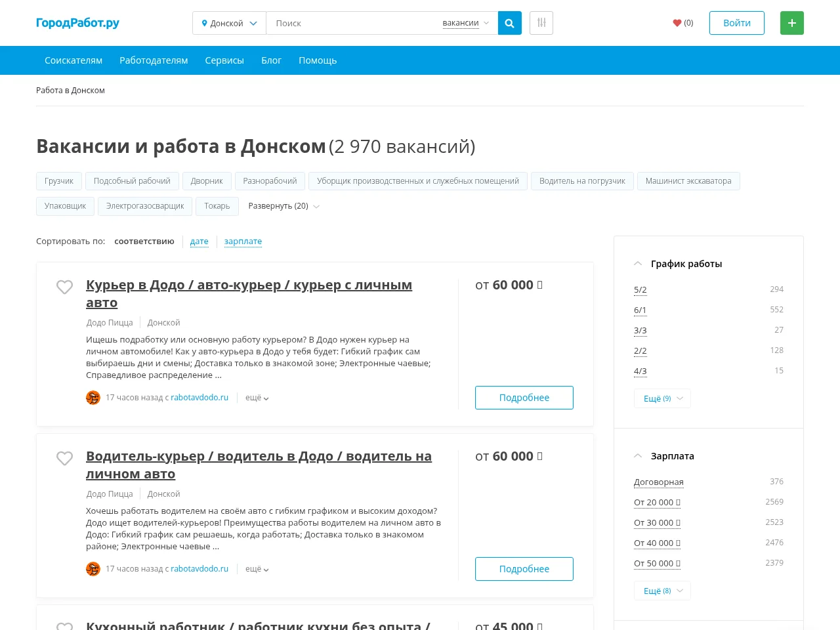Image resolution: width=840 pixels, height=630 pixels.
Task: Click the ГородРабот.ру logo
Action: coord(77,23)
